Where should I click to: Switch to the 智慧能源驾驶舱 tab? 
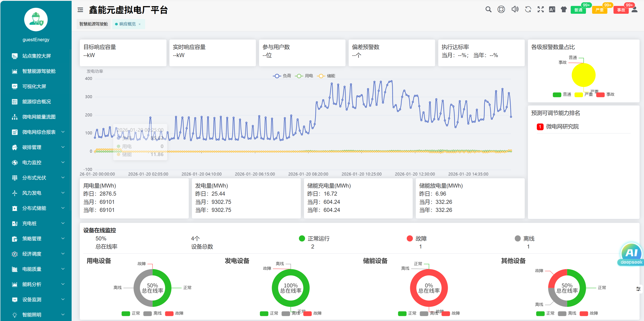coord(93,24)
